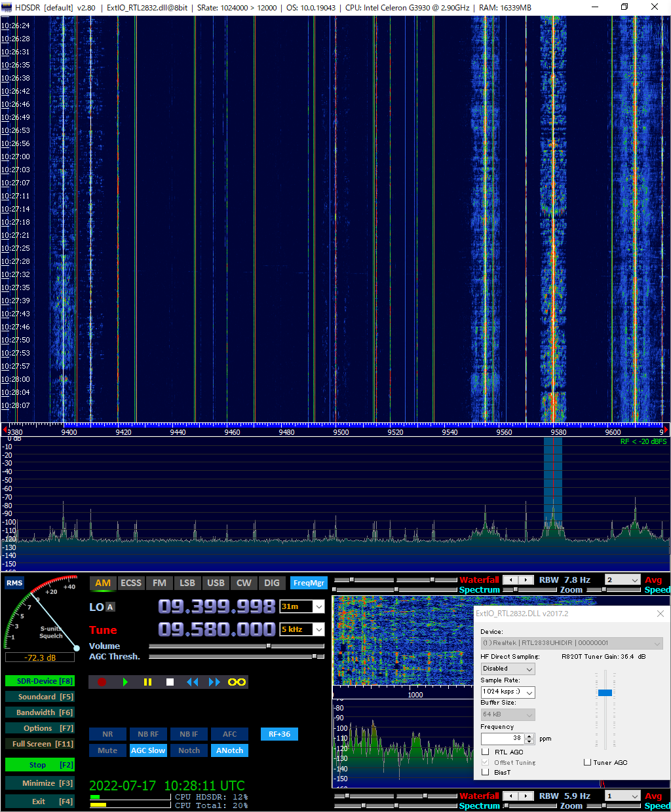The width and height of the screenshot is (671, 812).
Task: Open the 31m band dropdown
Action: pos(319,607)
